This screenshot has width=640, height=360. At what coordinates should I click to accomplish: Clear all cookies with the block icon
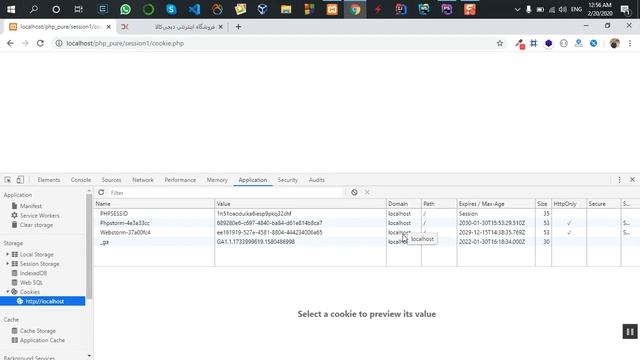(x=354, y=192)
